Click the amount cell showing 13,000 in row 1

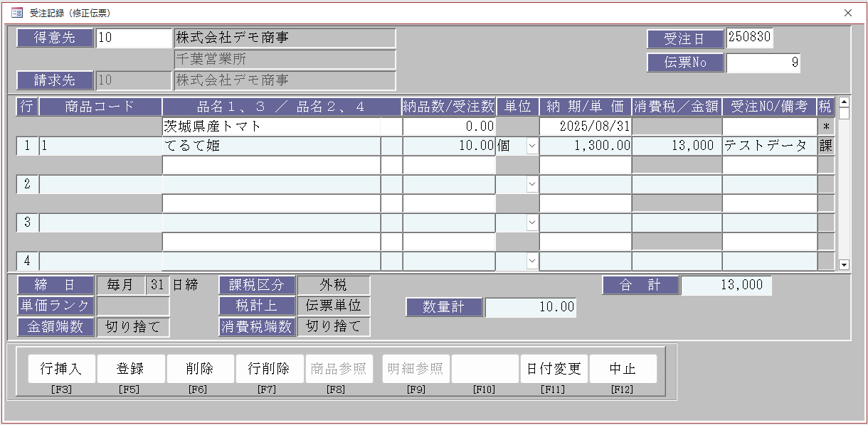point(677,146)
